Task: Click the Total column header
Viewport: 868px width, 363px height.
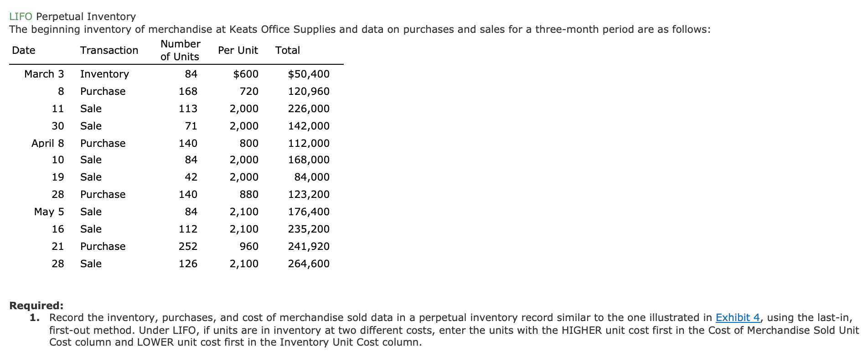Action: 287,50
